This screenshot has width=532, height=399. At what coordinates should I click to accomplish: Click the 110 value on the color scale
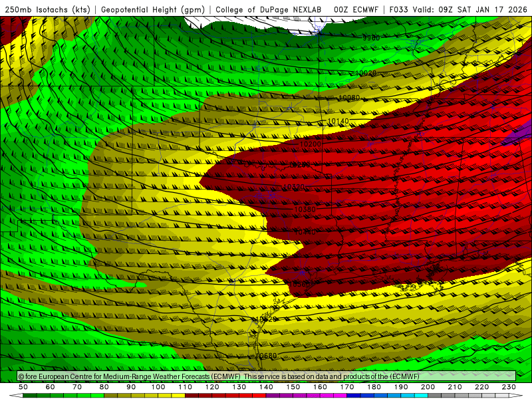pos(185,387)
